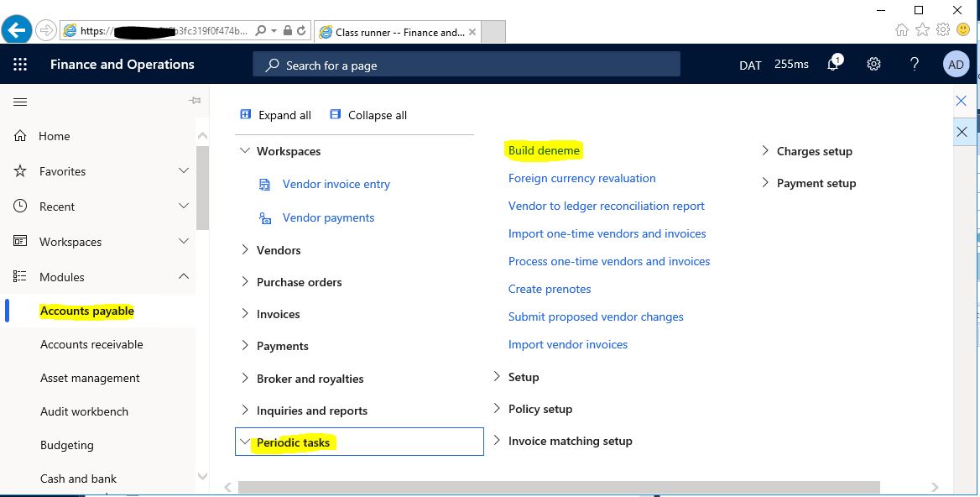Open Submit proposed vendor changes
Image resolution: width=980 pixels, height=497 pixels.
coord(596,317)
